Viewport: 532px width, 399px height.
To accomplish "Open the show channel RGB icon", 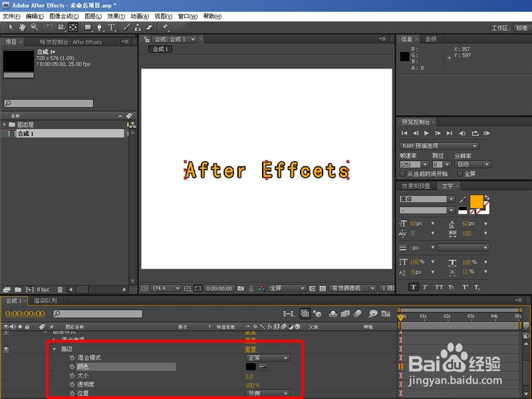I will tap(261, 289).
